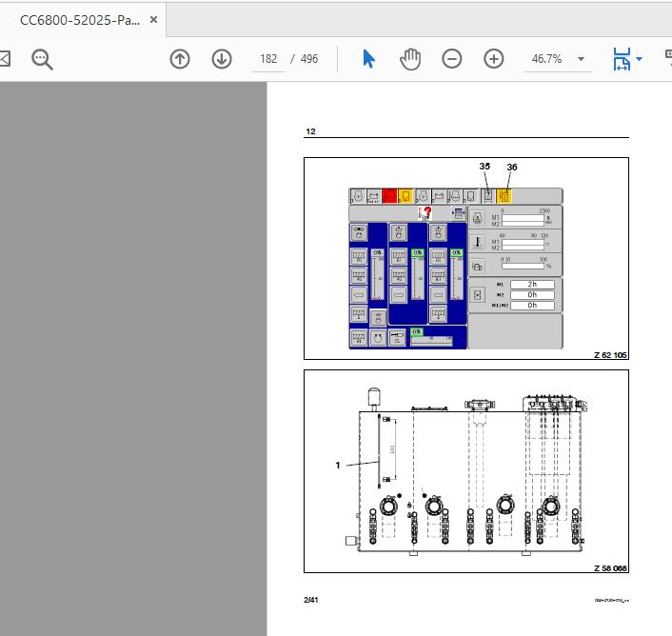This screenshot has height=636, width=672.
Task: Zoom out with the minus button
Action: pyautogui.click(x=452, y=59)
